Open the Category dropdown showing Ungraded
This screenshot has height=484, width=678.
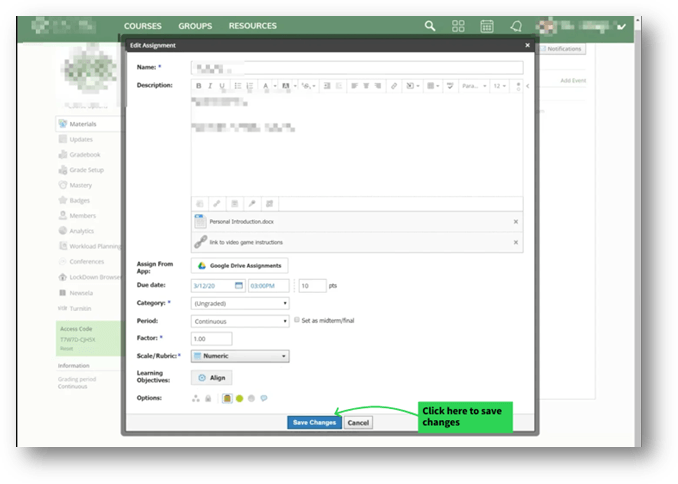240,303
